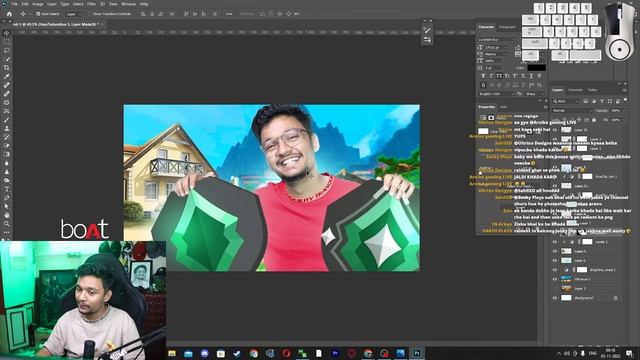Switch to the Paths tab

[593, 90]
